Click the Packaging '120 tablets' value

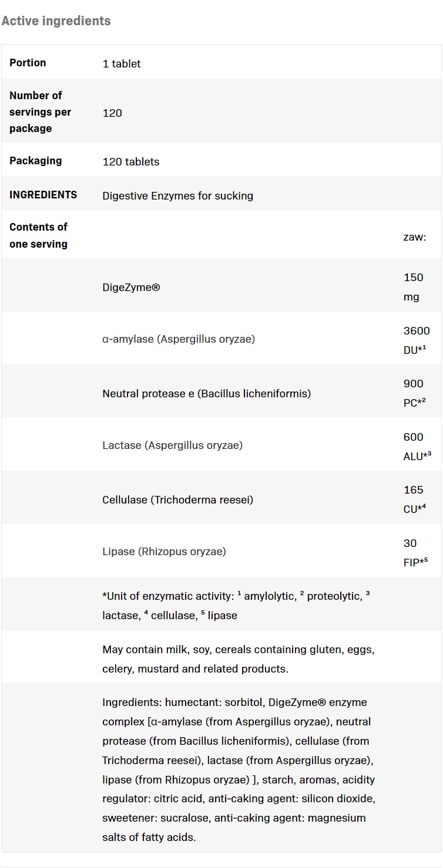[131, 161]
